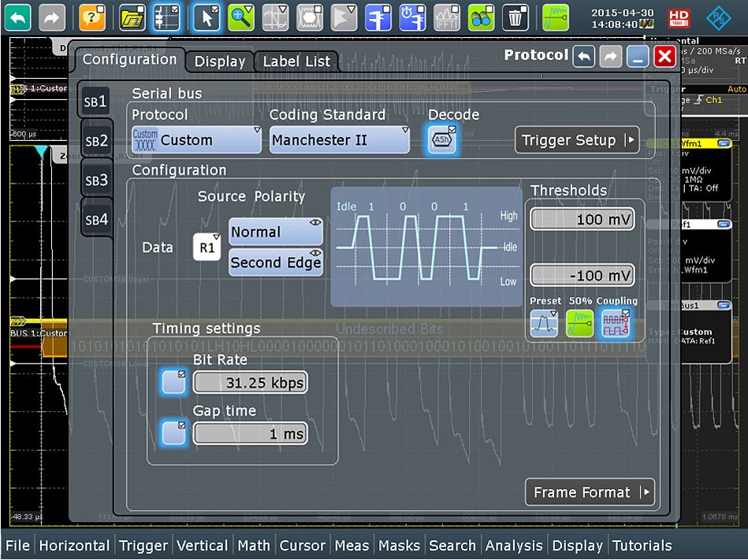The height and width of the screenshot is (560, 748).
Task: Click the binoculars search icon
Action: coord(481,17)
